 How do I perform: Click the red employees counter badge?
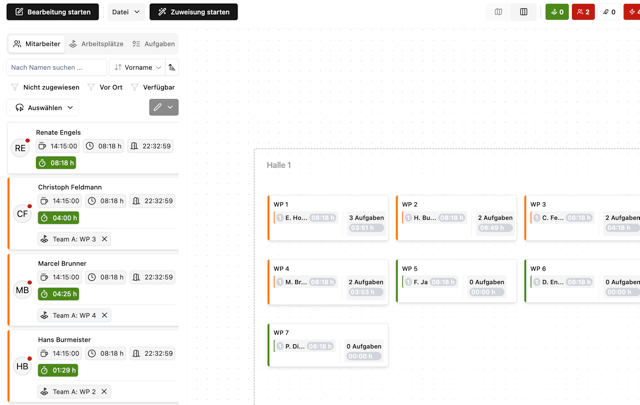pos(583,12)
